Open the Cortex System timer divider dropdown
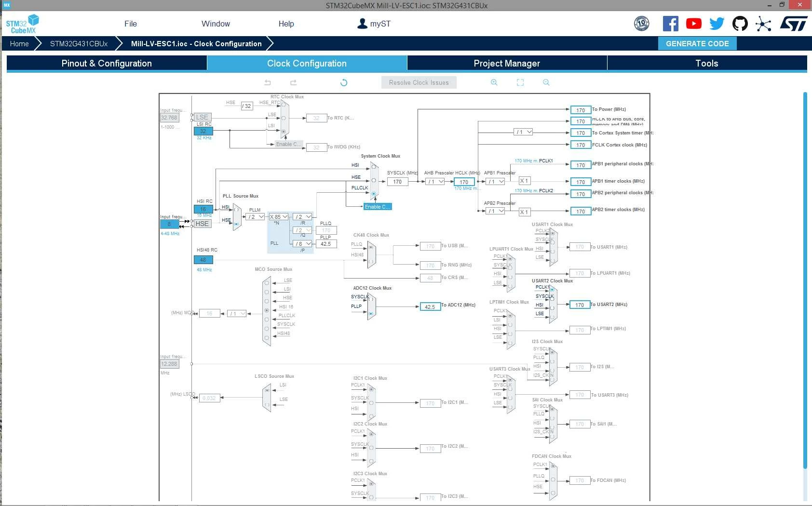This screenshot has width=812, height=506. pos(523,132)
